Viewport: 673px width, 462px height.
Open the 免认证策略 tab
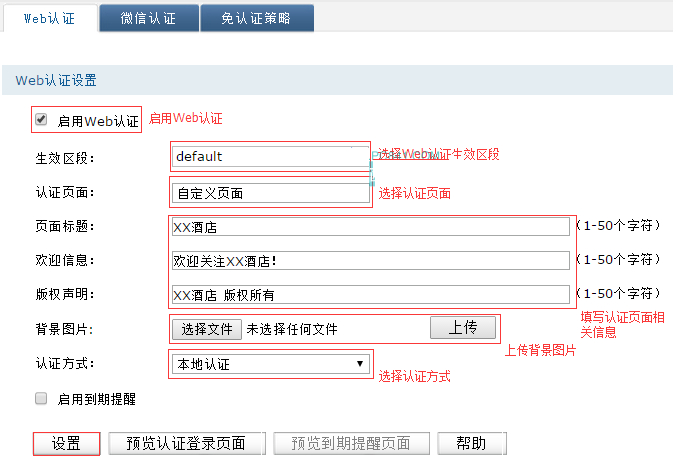click(x=257, y=19)
